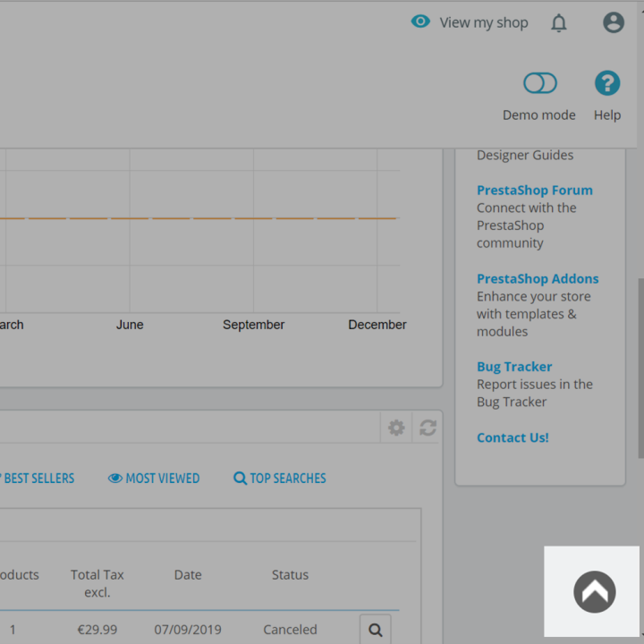Click the Date column header
The width and height of the screenshot is (644, 644).
(188, 574)
